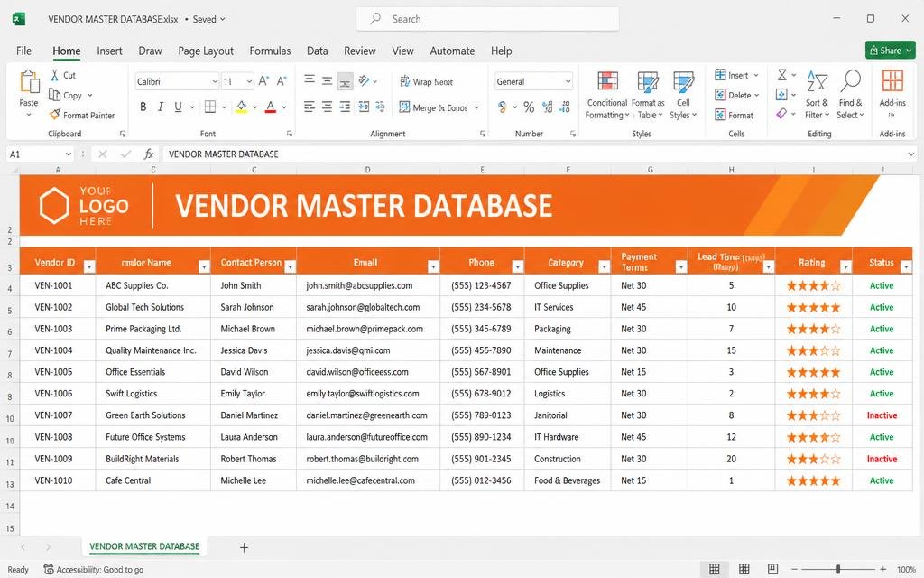Screen dimensions: 924x578
Task: Open the Vendor ID column filter dropdown
Action: click(89, 267)
